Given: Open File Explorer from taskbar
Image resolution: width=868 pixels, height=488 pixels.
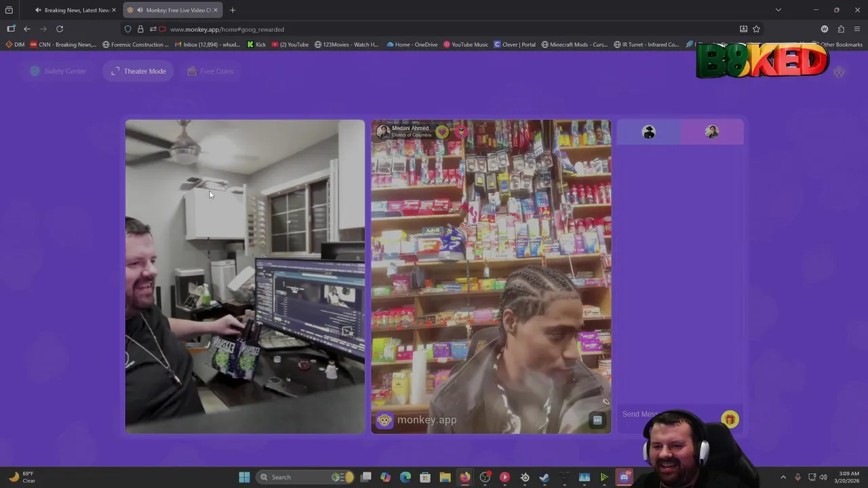Looking at the screenshot, I should point(445,477).
